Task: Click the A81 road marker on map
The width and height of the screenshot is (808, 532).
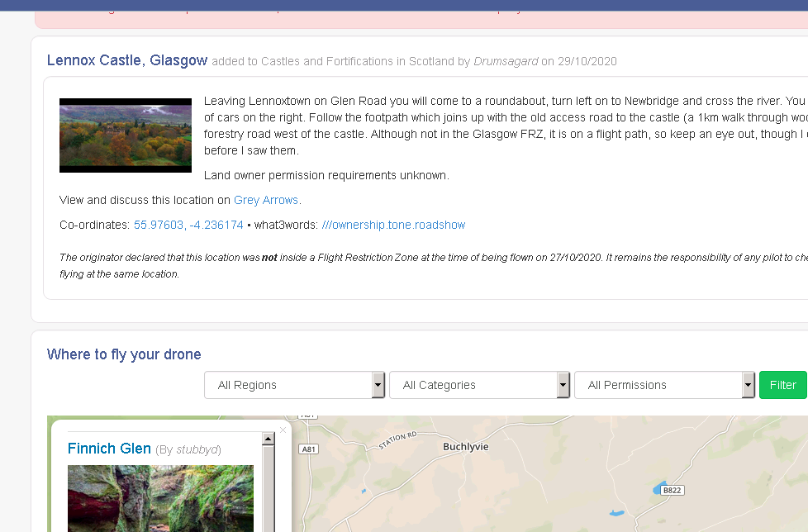Action: 309,449
